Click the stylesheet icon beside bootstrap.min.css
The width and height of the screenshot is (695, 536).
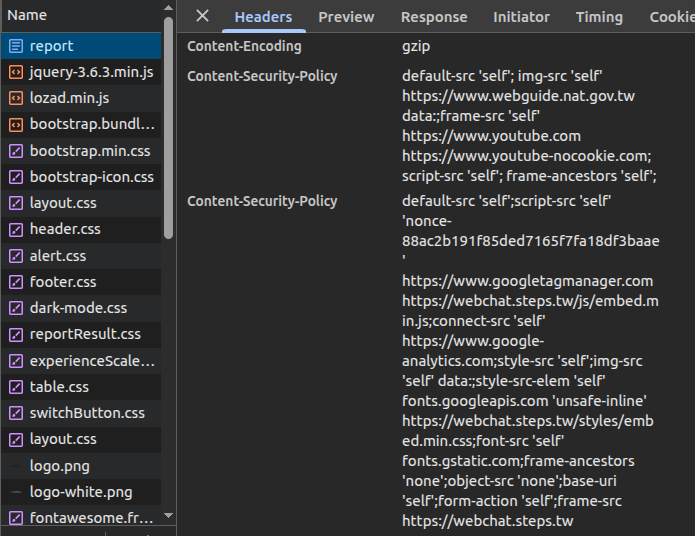pyautogui.click(x=16, y=151)
